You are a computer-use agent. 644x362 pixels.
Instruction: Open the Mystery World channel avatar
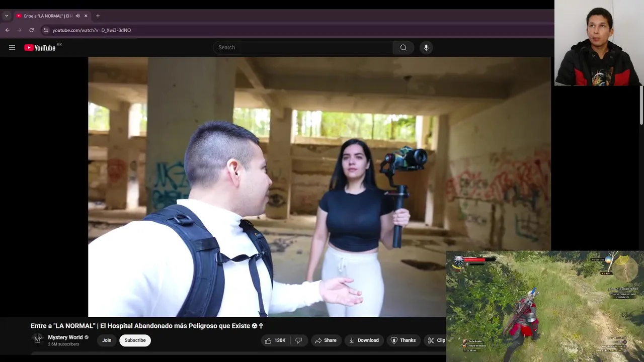tap(38, 340)
